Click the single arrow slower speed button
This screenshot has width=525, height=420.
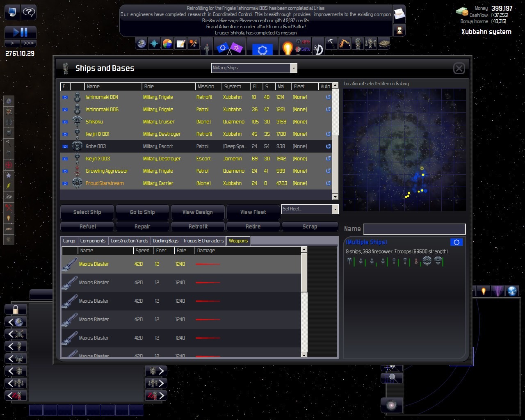click(12, 43)
